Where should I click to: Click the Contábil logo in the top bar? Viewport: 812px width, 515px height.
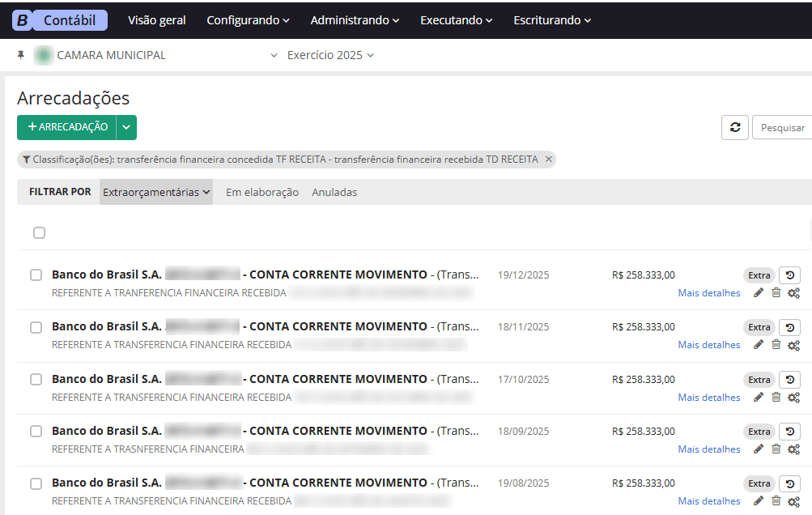pos(59,19)
